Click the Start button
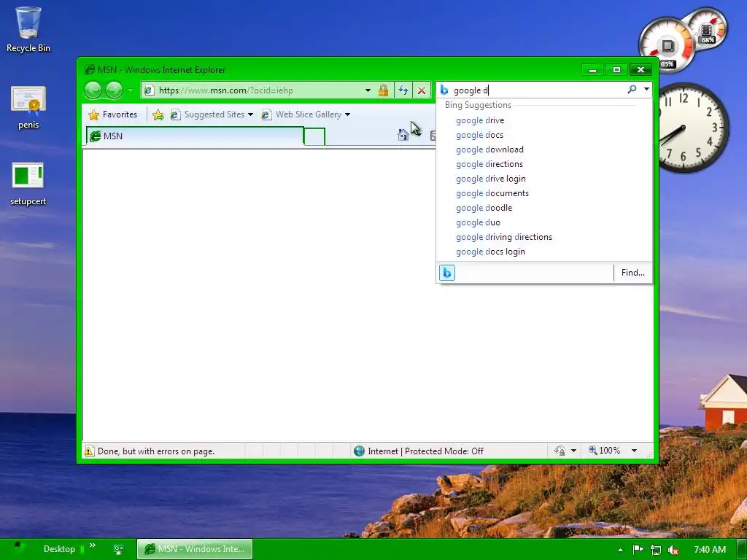This screenshot has height=560, width=747. [x=18, y=548]
